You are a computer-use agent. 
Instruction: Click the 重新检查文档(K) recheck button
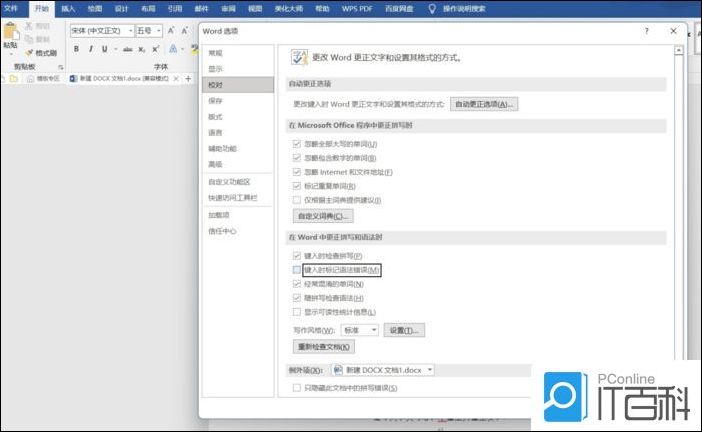(x=324, y=346)
